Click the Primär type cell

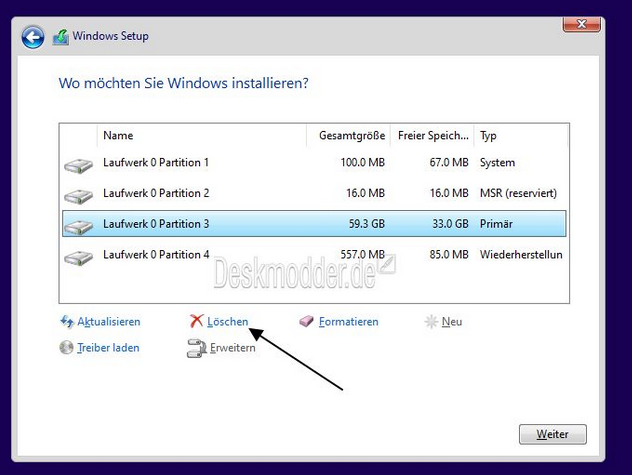point(496,224)
